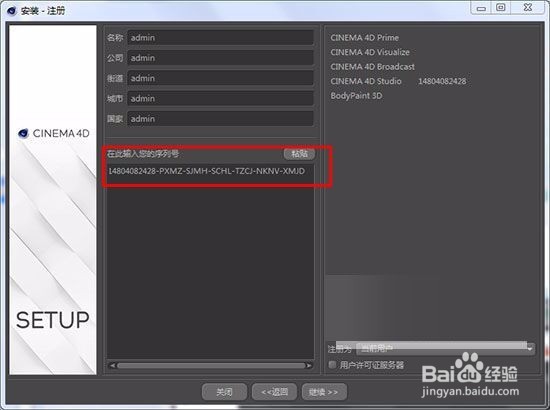
Task: Click the Studio serial value 14804082428
Action: pos(442,81)
